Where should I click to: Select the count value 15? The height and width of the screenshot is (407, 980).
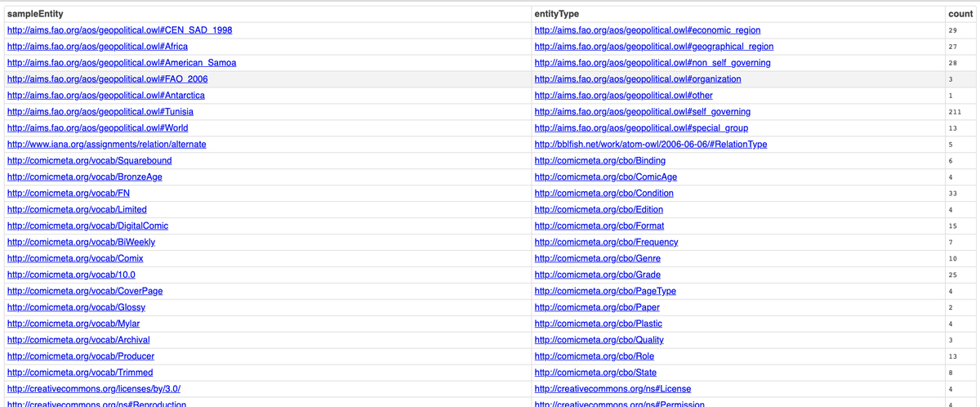tap(952, 226)
